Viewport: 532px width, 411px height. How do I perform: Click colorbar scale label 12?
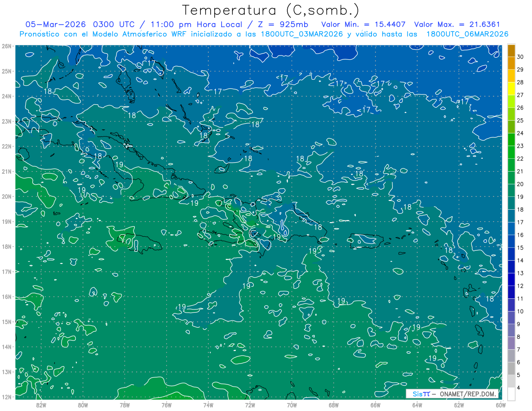click(520, 286)
